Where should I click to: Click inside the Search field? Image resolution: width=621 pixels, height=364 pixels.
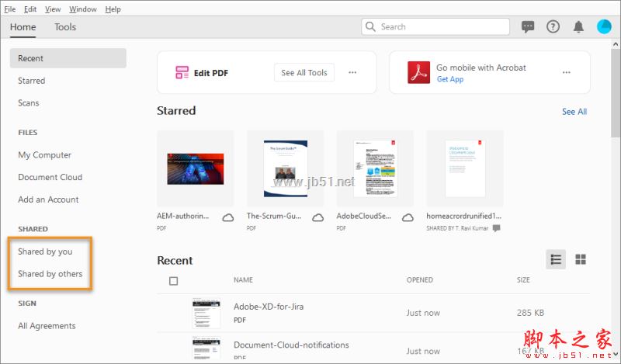(x=435, y=26)
